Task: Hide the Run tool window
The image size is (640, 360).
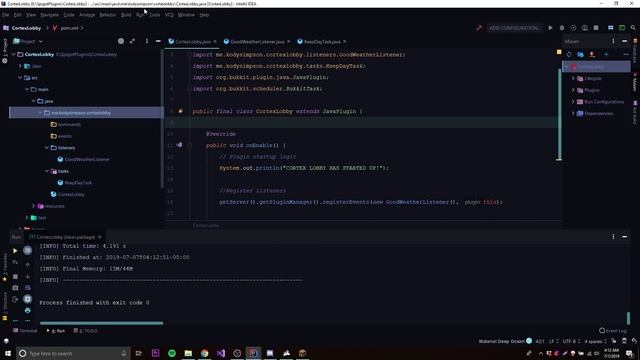Action: (624, 237)
